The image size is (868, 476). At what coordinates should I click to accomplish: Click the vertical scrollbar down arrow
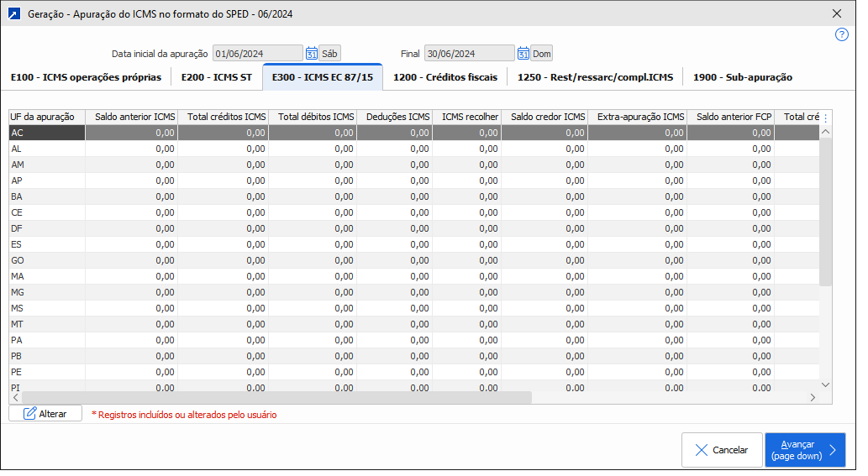(x=824, y=384)
